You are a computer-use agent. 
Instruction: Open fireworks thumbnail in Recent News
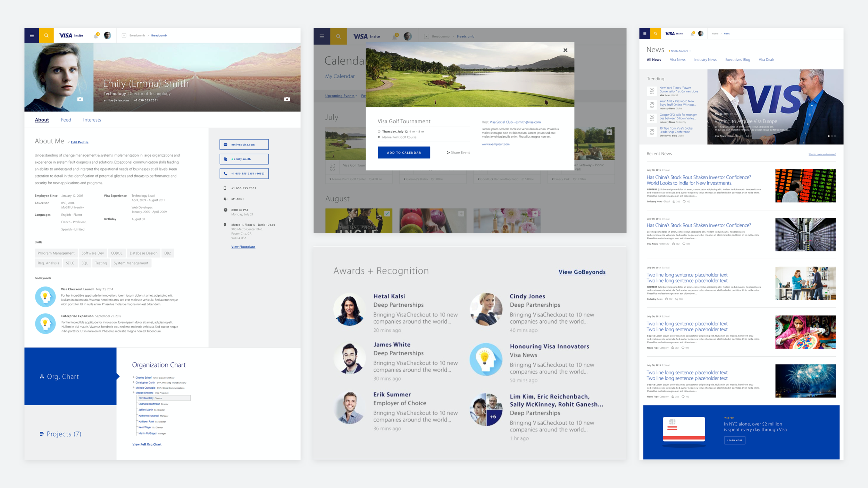click(x=806, y=381)
